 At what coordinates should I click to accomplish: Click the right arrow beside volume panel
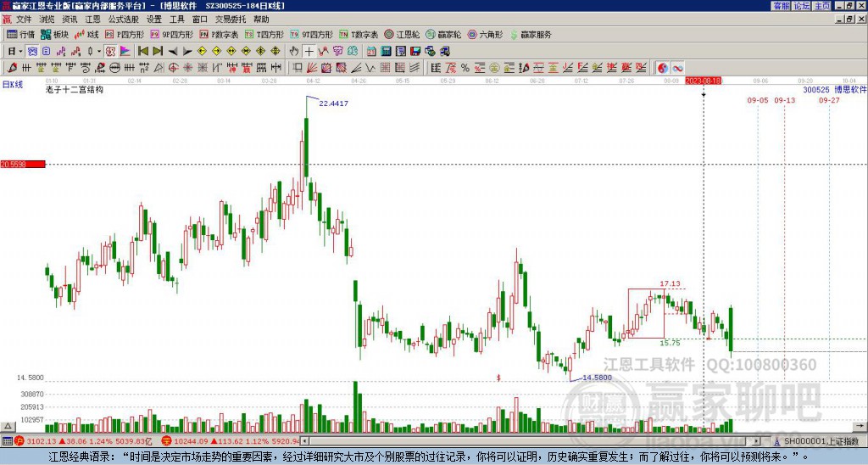(860, 427)
